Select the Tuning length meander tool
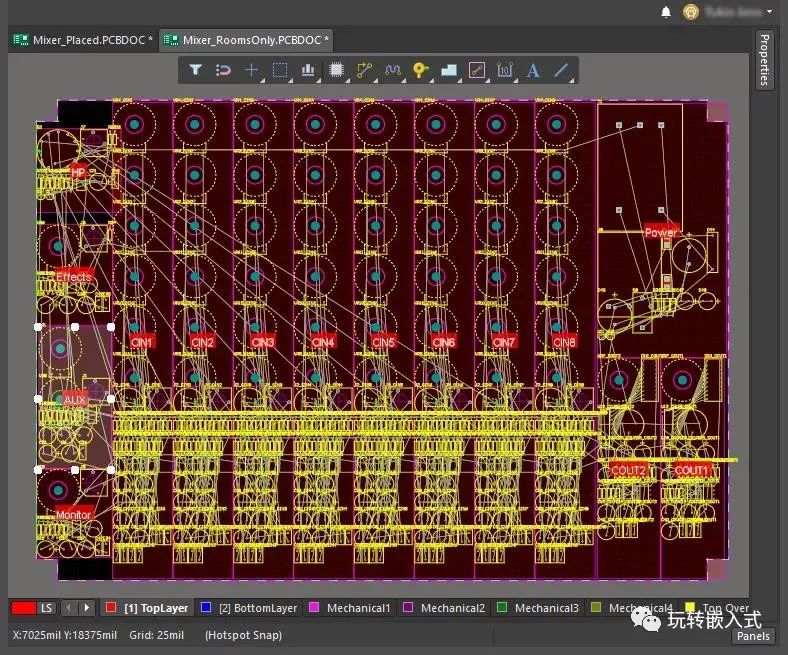Viewport: 788px width, 655px height. (x=392, y=70)
